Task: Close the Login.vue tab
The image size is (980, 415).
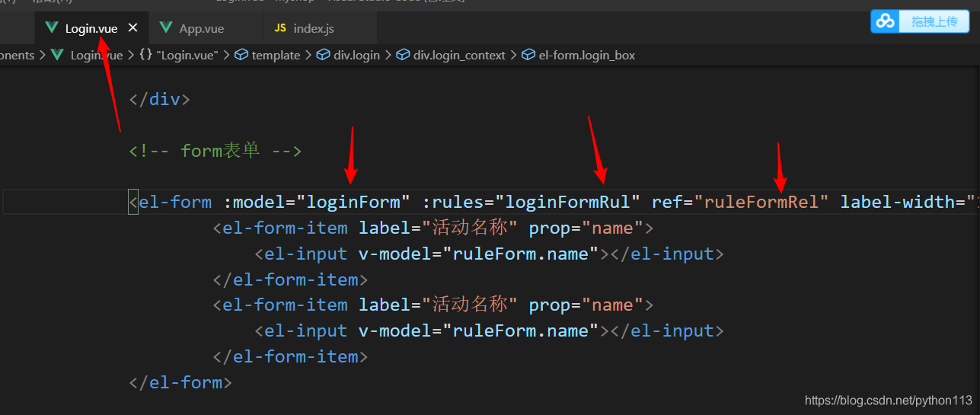Action: [x=133, y=28]
